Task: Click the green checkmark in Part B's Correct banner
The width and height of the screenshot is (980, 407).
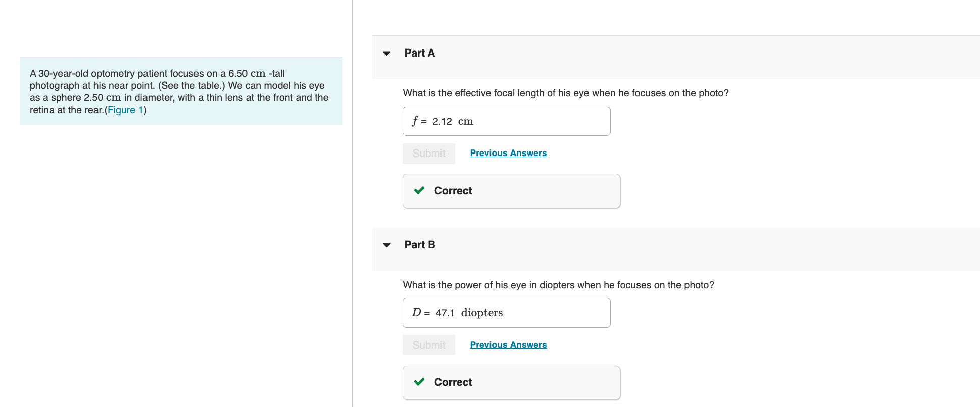Action: 419,382
